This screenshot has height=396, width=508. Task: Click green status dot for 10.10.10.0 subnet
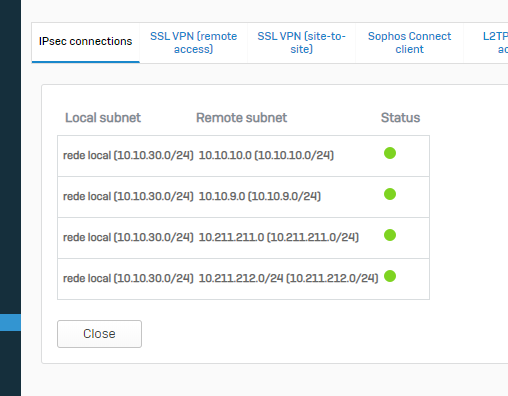click(x=390, y=153)
